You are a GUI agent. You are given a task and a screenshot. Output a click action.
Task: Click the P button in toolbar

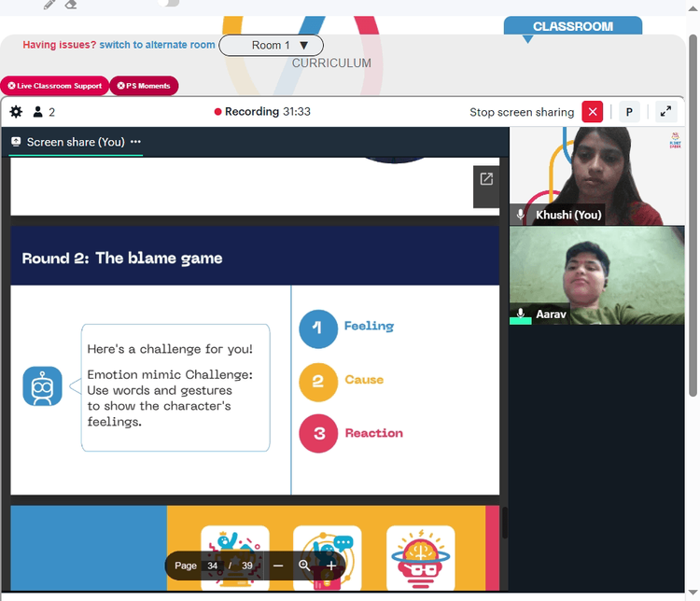[629, 112]
